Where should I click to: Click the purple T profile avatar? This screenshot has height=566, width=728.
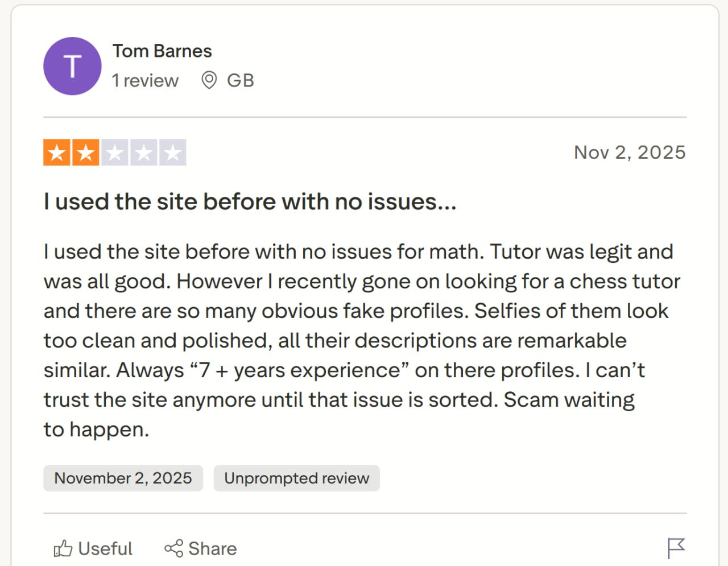(72, 66)
